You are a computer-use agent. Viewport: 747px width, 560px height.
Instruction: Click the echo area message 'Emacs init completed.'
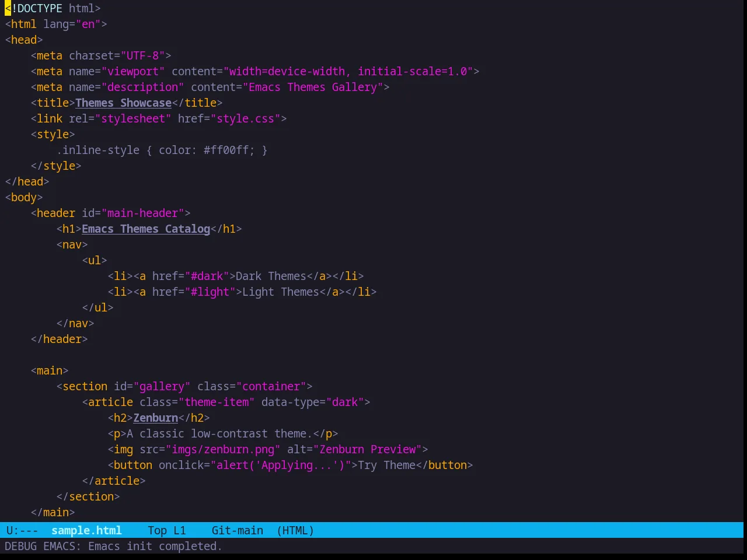tap(155, 546)
